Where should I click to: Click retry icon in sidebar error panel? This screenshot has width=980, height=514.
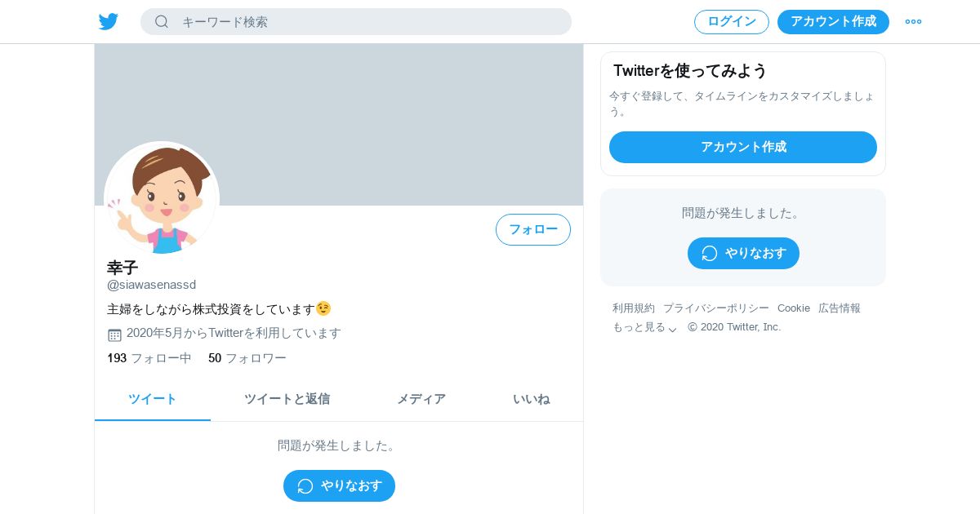pos(709,254)
